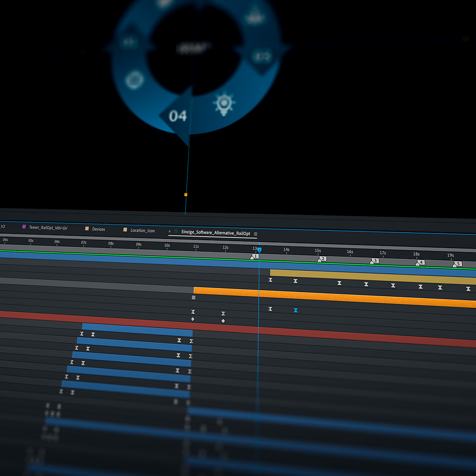Image resolution: width=476 pixels, height=476 pixels.
Task: Switch to the Teaser_RailOpt_VöV-GV composition tab
Action: (x=48, y=228)
